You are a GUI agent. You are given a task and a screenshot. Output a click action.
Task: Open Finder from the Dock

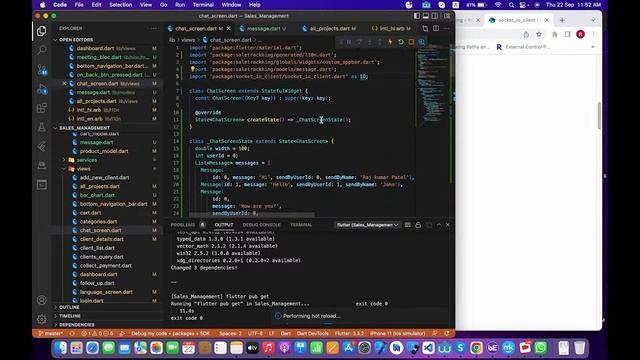[x=60, y=348]
